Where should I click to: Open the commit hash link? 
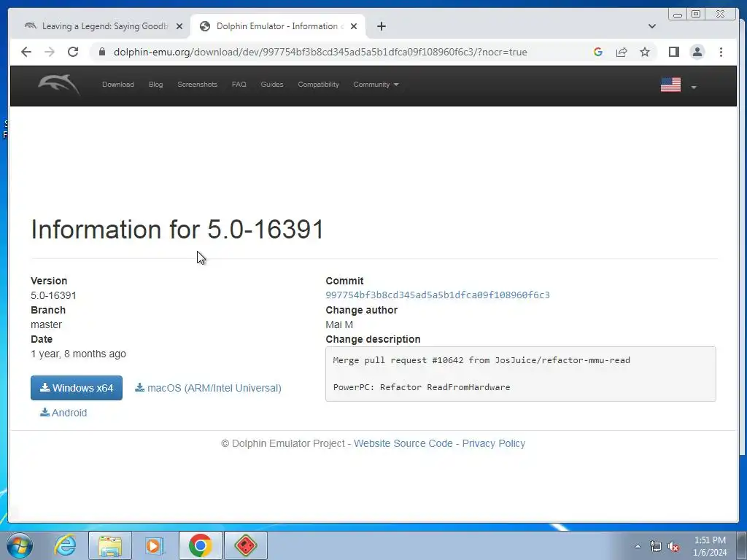[x=438, y=295]
